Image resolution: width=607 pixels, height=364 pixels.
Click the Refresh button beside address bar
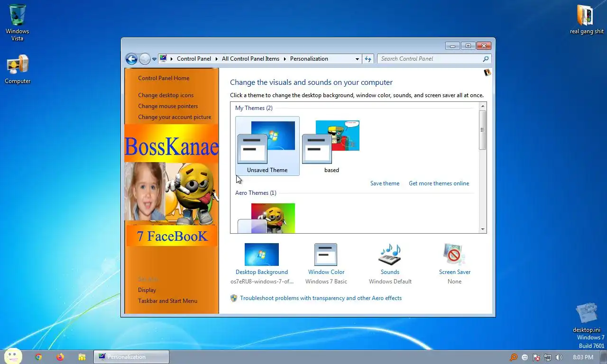pyautogui.click(x=368, y=59)
